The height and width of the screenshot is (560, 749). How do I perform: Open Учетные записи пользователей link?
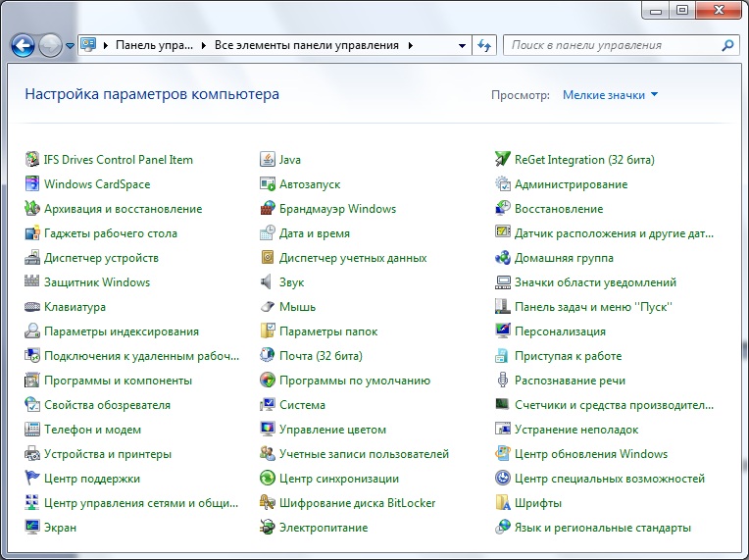point(364,454)
